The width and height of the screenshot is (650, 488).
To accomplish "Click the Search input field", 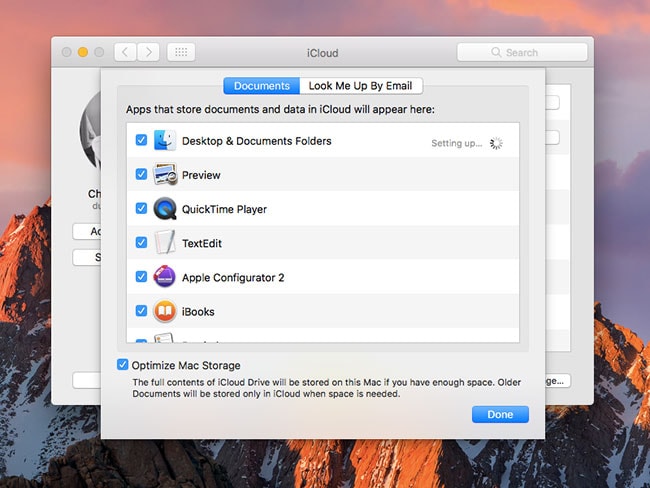I will point(522,52).
